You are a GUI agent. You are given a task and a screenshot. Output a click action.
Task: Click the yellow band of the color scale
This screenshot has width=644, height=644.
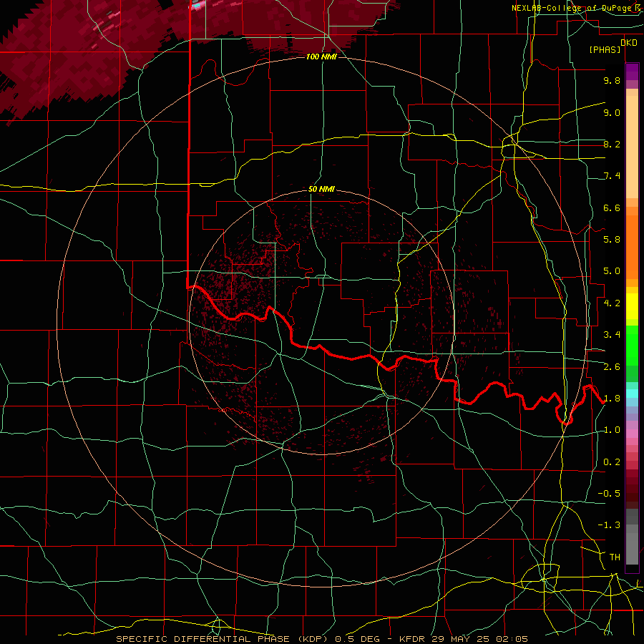tap(632, 306)
